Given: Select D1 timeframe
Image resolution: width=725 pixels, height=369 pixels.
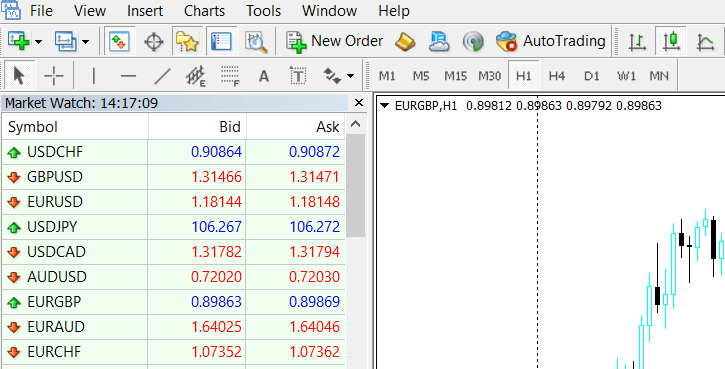Looking at the screenshot, I should [x=591, y=75].
